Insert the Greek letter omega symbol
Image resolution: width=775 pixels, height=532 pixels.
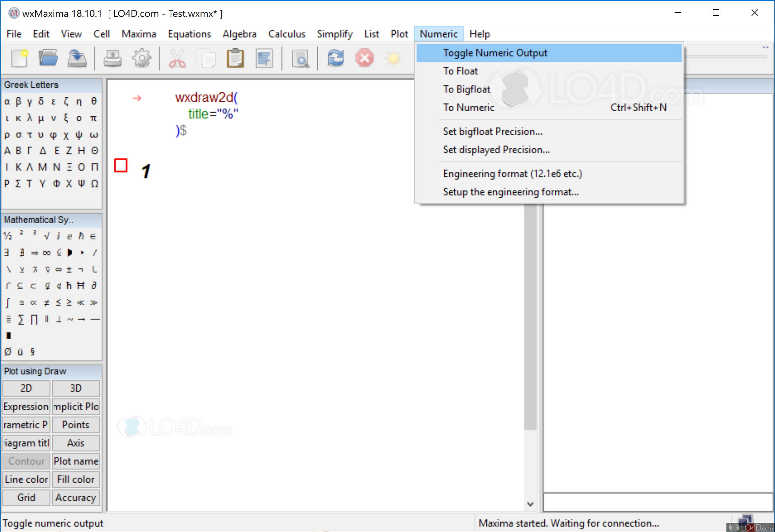tap(94, 135)
